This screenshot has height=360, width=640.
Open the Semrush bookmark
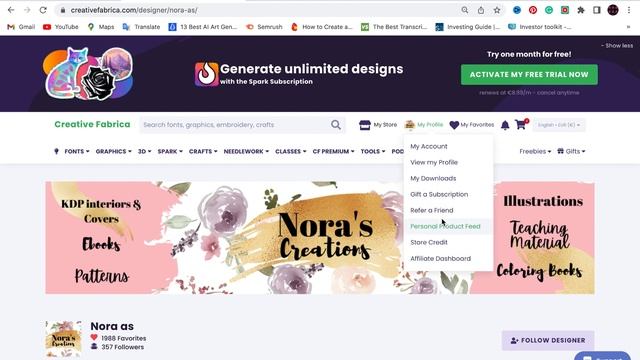coord(264,27)
